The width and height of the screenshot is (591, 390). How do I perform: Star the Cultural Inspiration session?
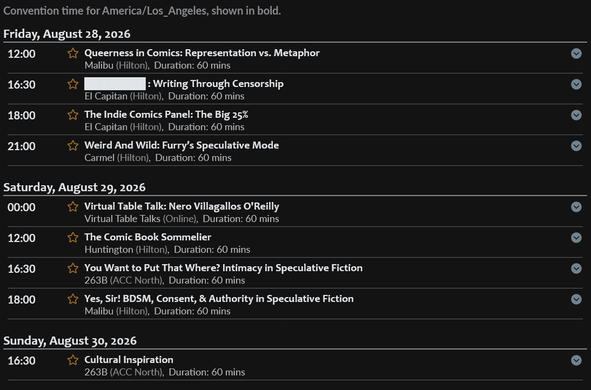click(x=73, y=360)
